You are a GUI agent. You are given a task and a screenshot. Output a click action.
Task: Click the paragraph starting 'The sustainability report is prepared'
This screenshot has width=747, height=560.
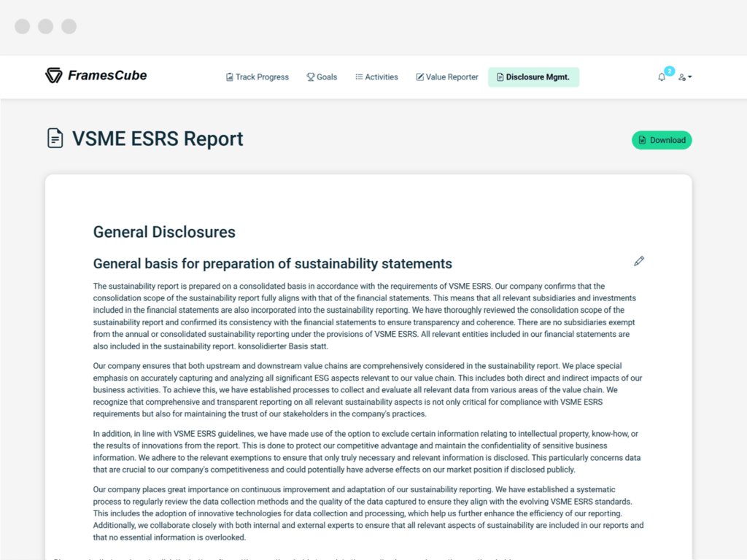pos(365,316)
